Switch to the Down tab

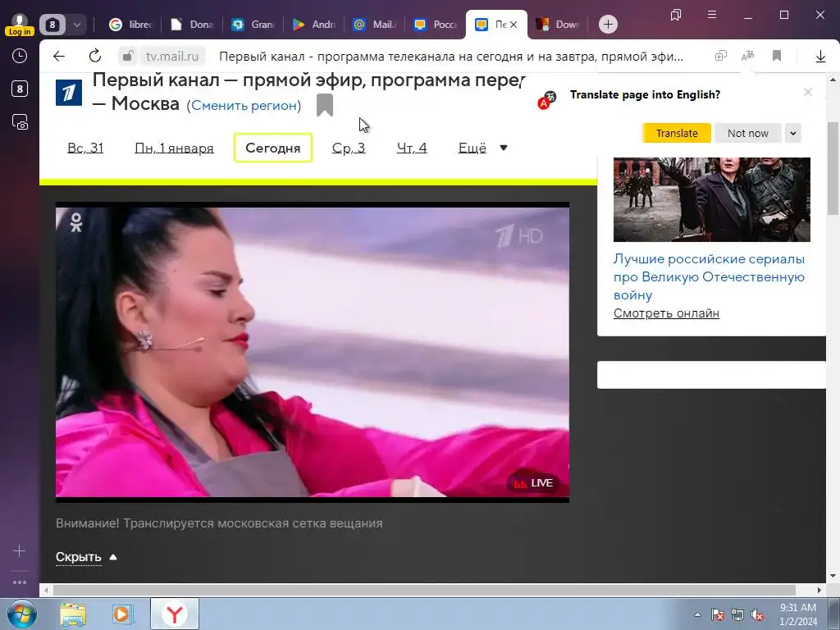tap(557, 24)
